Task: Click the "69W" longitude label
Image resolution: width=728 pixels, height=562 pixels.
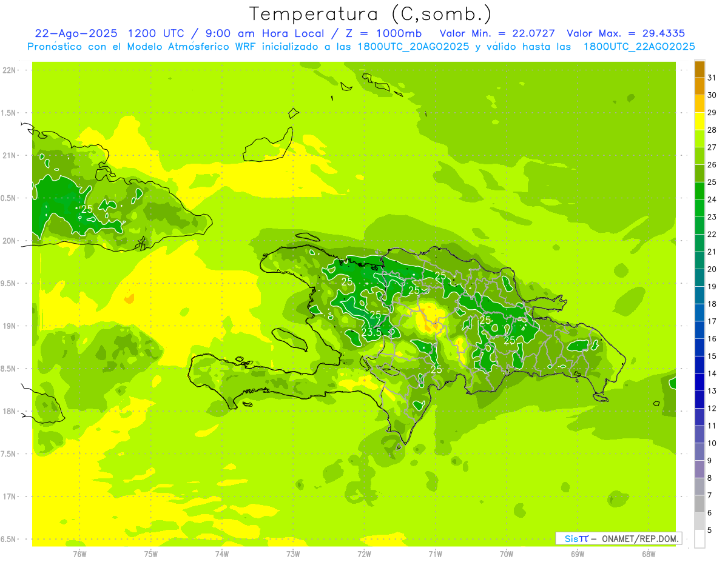Action: click(x=578, y=554)
